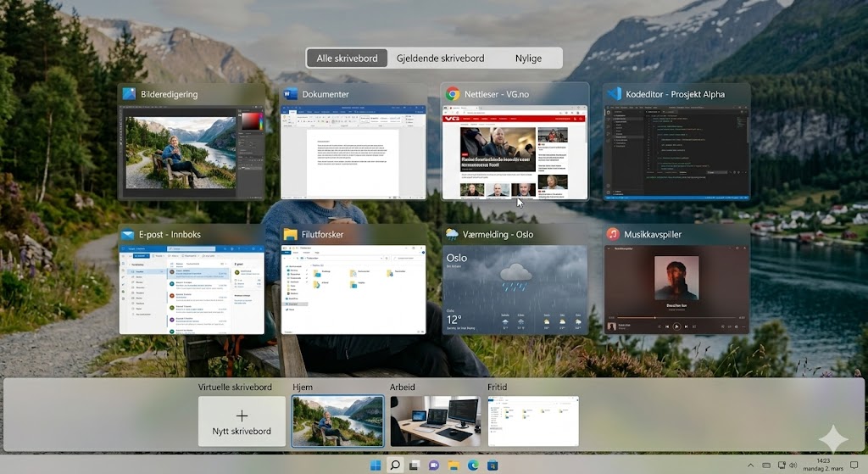
Task: Switch to Gjeldende skrivebord tab
Action: 440,58
